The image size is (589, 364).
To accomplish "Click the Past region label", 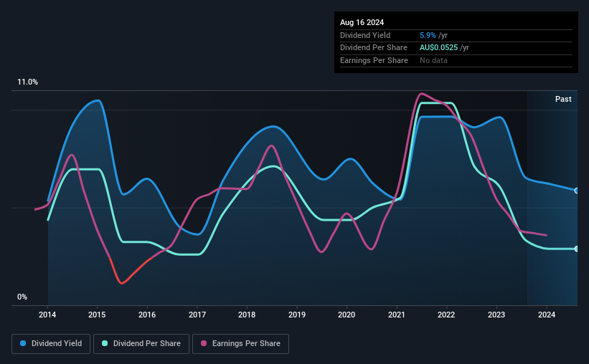I will (563, 99).
